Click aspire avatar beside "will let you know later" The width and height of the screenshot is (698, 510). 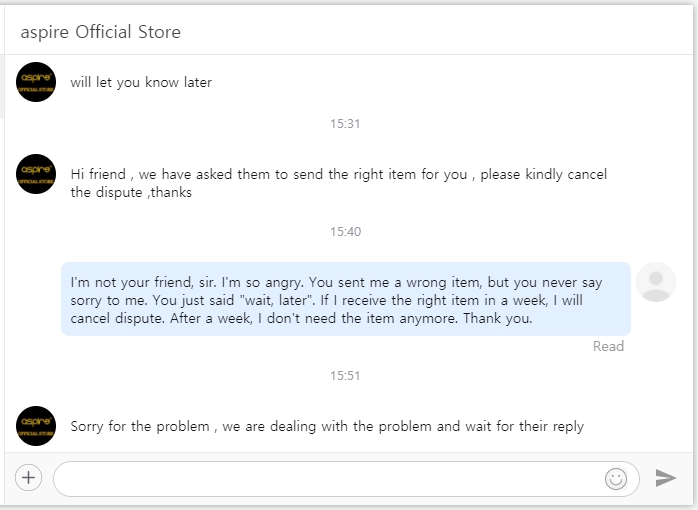36,82
